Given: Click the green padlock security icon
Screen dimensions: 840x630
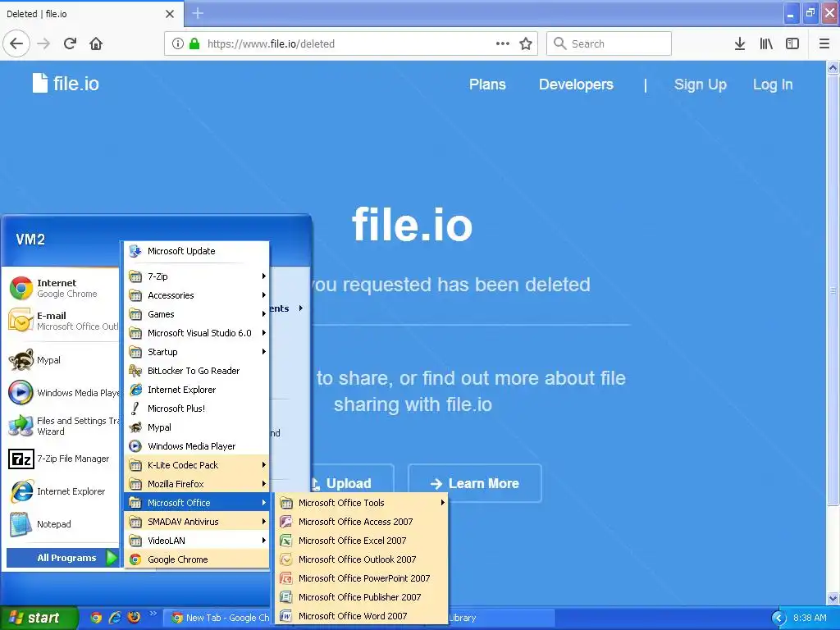Looking at the screenshot, I should pyautogui.click(x=194, y=43).
